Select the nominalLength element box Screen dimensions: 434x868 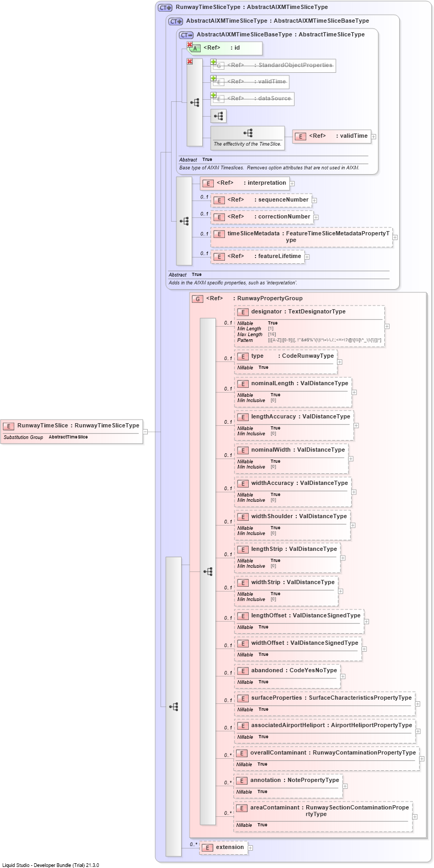coord(293,392)
